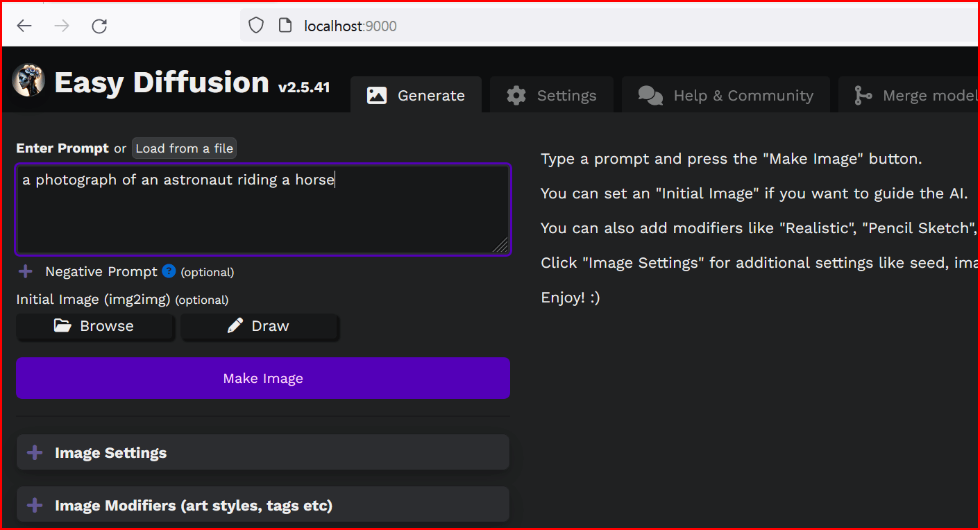The height and width of the screenshot is (530, 980).
Task: Click the Easy Diffusion title text
Action: click(162, 83)
